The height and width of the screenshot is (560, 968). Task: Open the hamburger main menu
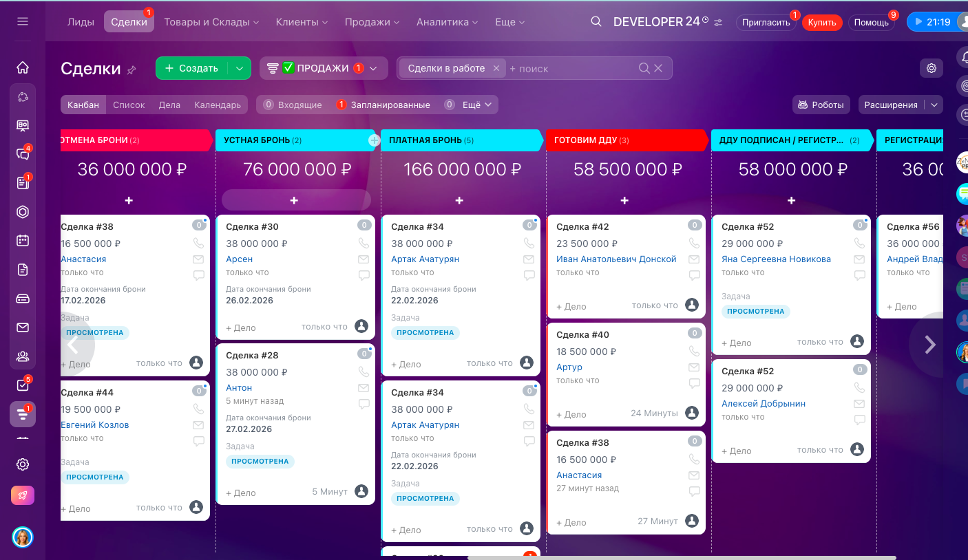[x=23, y=21]
